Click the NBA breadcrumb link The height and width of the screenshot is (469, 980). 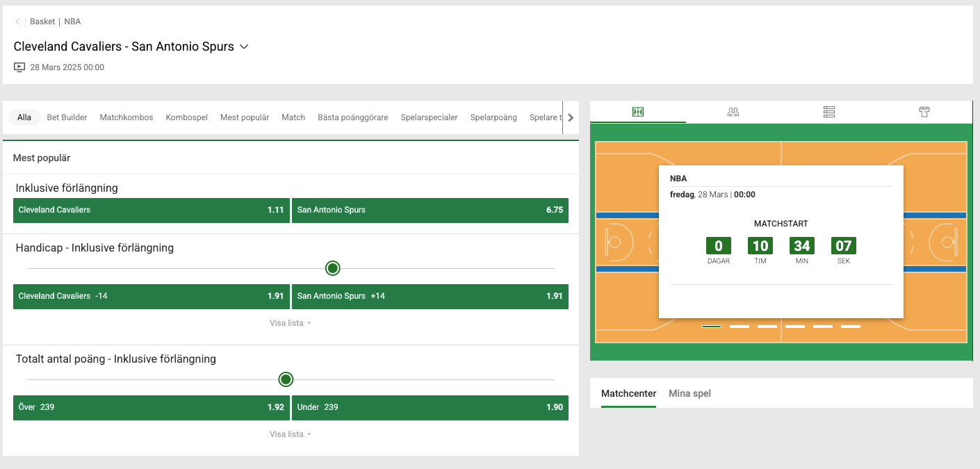pyautogui.click(x=72, y=21)
